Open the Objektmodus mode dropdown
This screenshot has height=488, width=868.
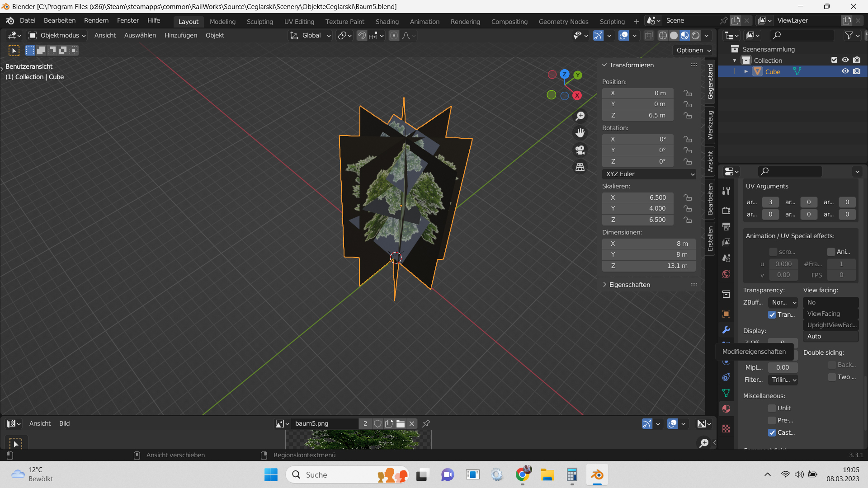(x=57, y=35)
